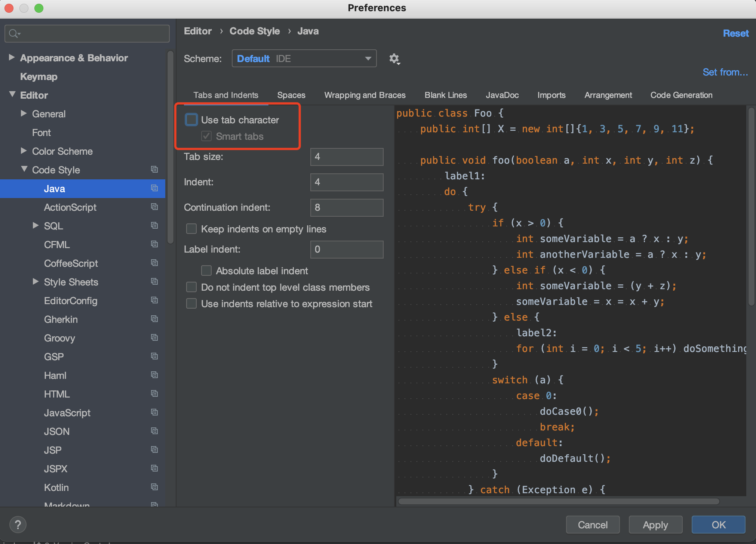
Task: Click the copy icon next to ActionScript
Action: click(x=154, y=207)
